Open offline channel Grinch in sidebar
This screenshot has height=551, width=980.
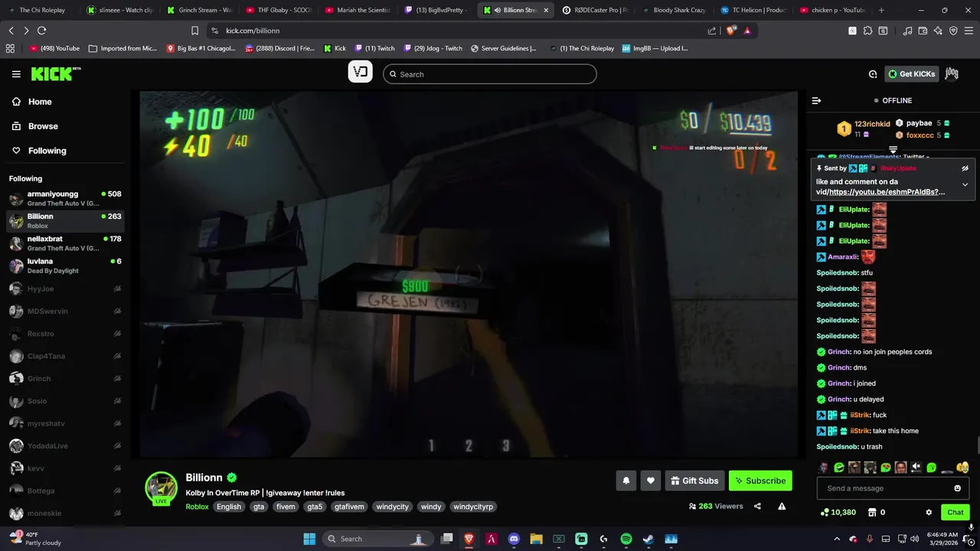click(65, 378)
